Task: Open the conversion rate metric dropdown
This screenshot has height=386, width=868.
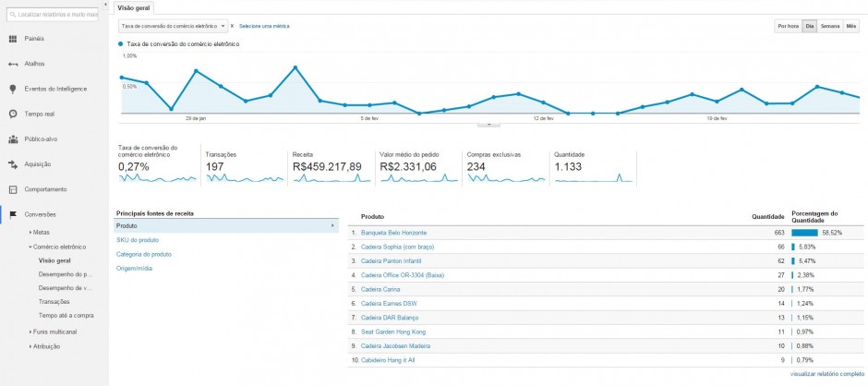Action: pos(174,26)
